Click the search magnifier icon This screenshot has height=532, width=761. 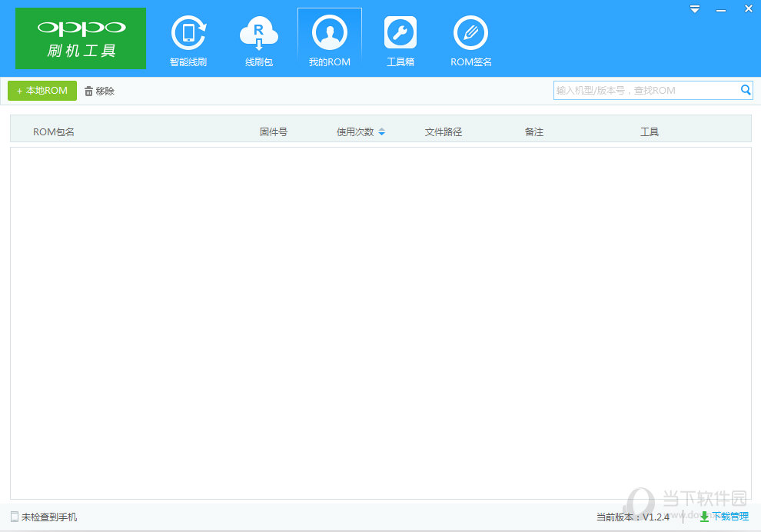746,90
